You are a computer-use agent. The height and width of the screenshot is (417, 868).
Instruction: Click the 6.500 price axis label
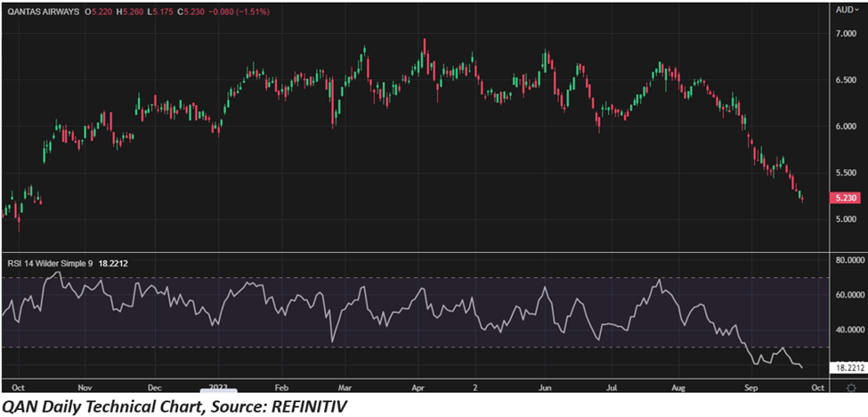(846, 79)
